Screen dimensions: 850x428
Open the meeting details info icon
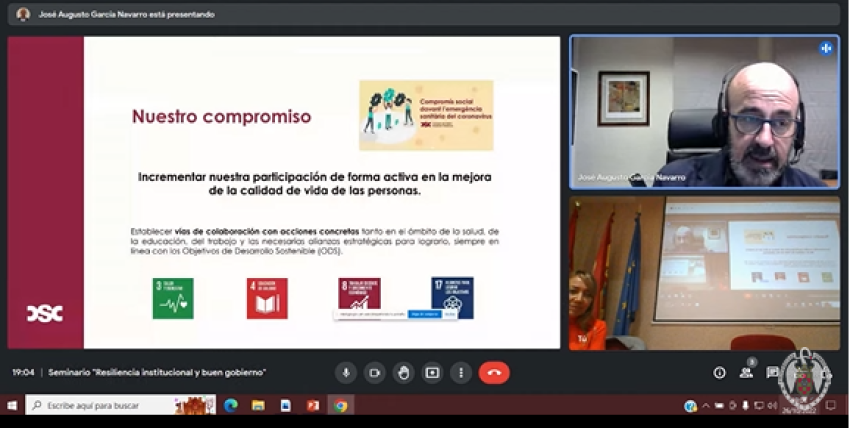719,373
